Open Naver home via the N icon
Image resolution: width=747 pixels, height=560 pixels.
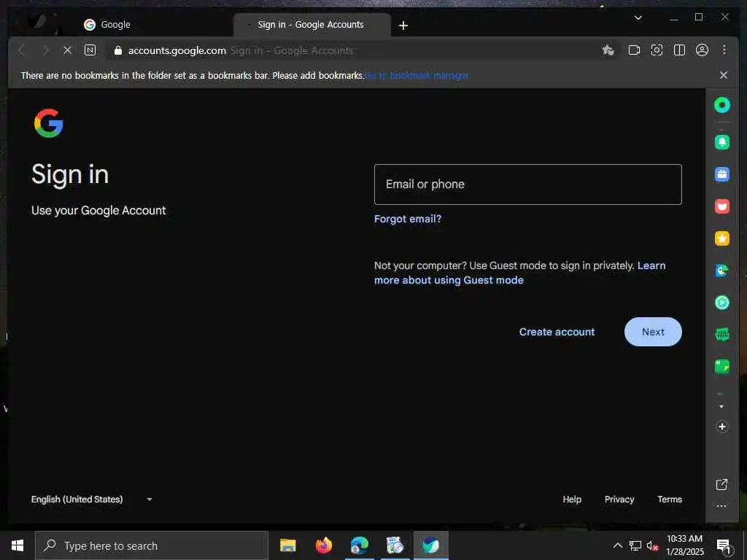[x=90, y=50]
